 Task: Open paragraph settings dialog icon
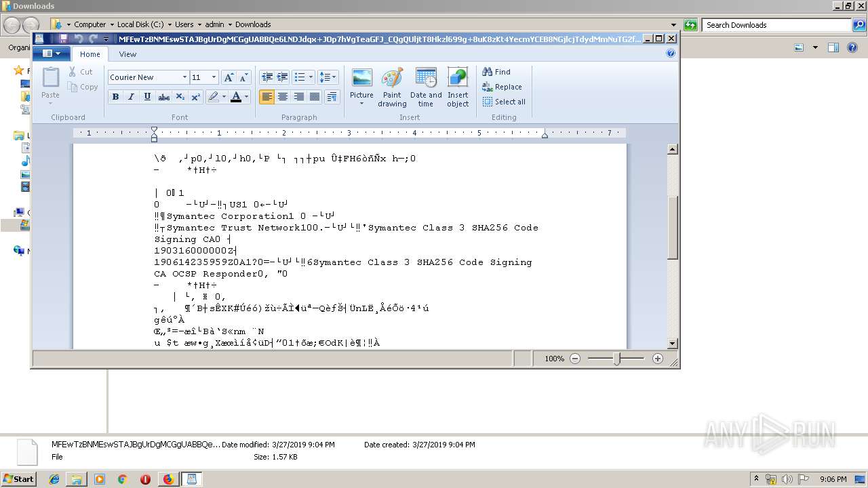(x=332, y=97)
